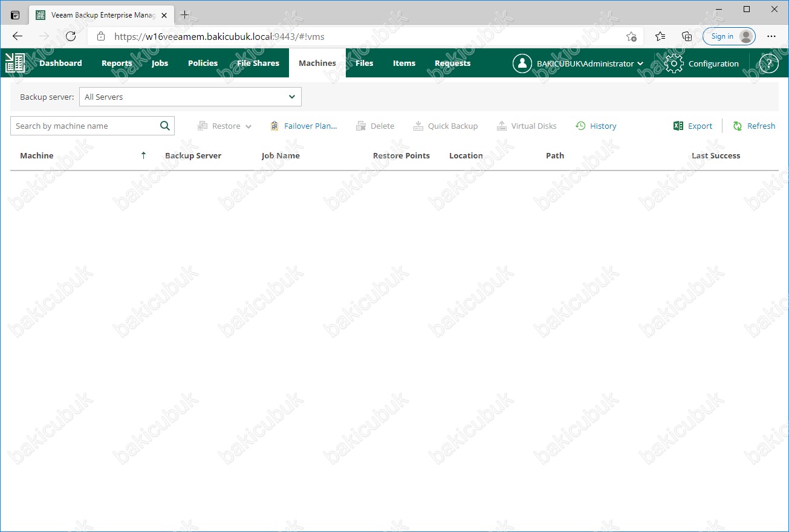Sort by the Backup Server column

[193, 155]
